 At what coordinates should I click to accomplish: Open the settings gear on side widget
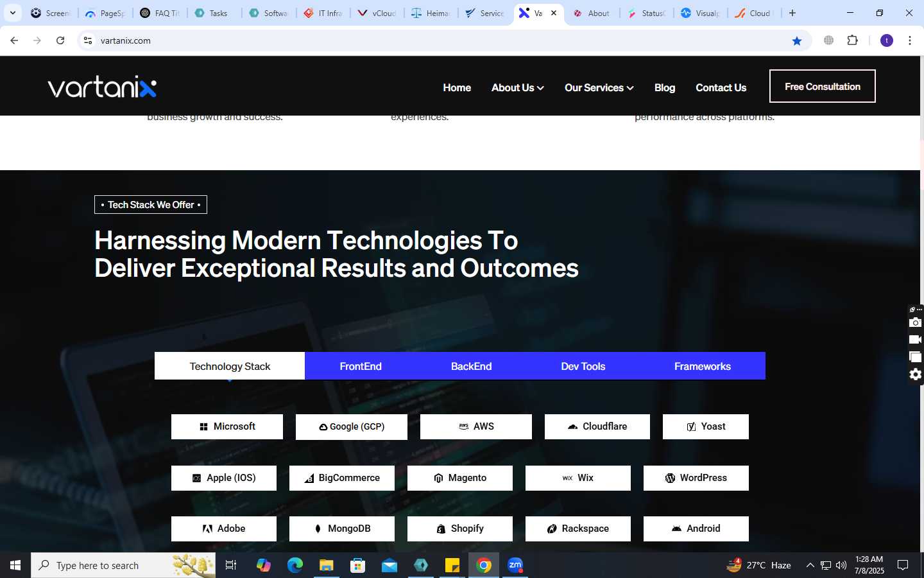click(915, 374)
